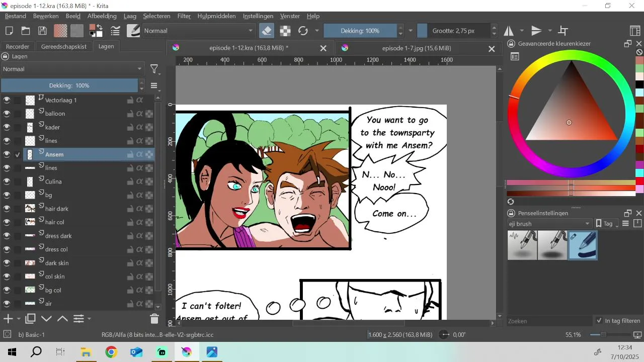Open the toolbar blend mode Normaal dropdown
644x362 pixels.
(x=199, y=31)
